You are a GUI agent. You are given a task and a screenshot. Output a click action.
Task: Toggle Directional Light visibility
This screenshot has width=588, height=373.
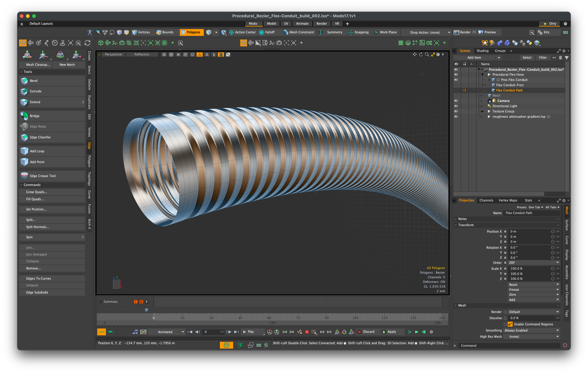(456, 106)
